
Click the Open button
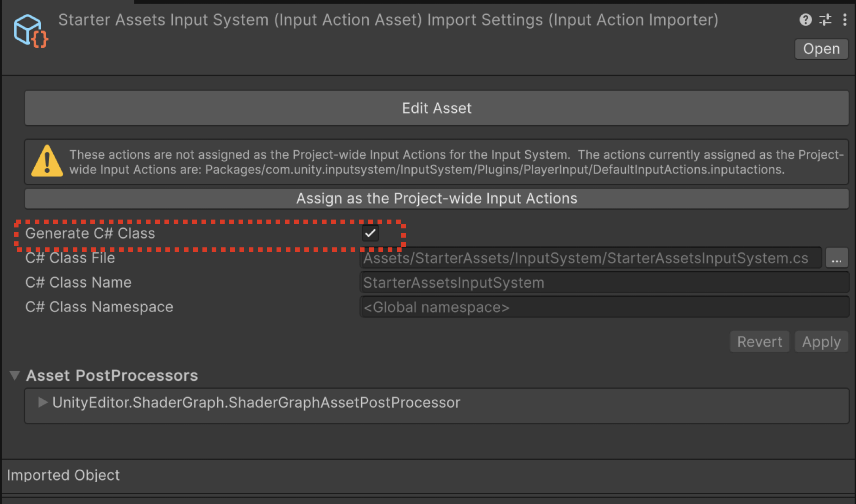(x=821, y=49)
